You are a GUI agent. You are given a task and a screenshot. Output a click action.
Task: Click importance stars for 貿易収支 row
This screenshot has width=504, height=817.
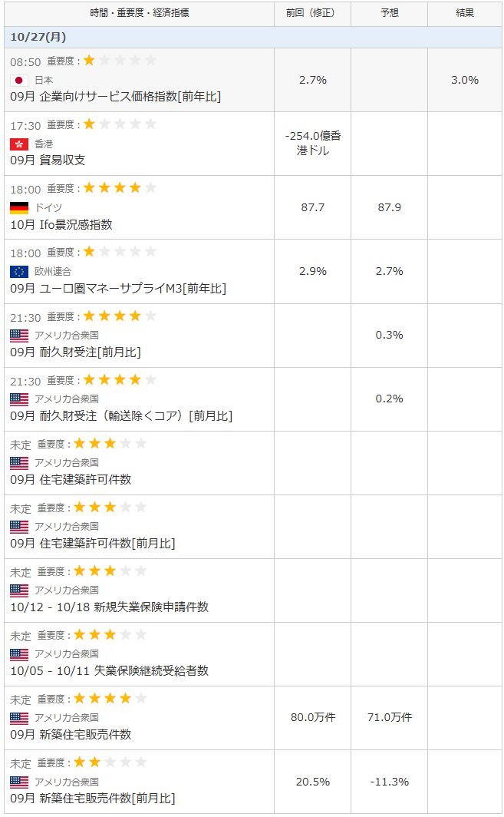pyautogui.click(x=119, y=124)
